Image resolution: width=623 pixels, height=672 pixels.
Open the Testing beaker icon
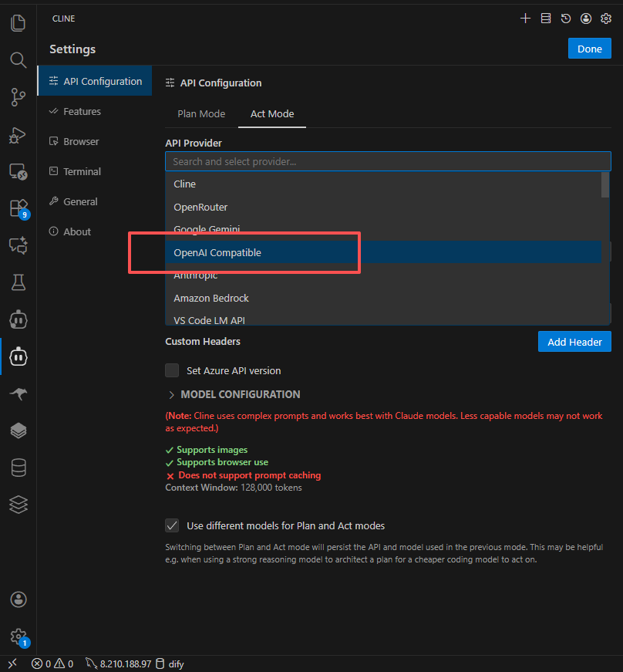pos(18,282)
